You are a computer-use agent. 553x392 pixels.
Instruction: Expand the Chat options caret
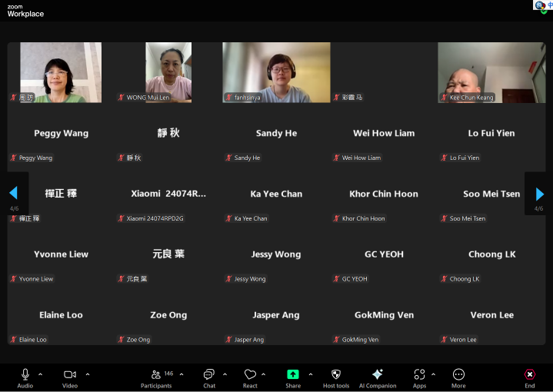(x=225, y=374)
